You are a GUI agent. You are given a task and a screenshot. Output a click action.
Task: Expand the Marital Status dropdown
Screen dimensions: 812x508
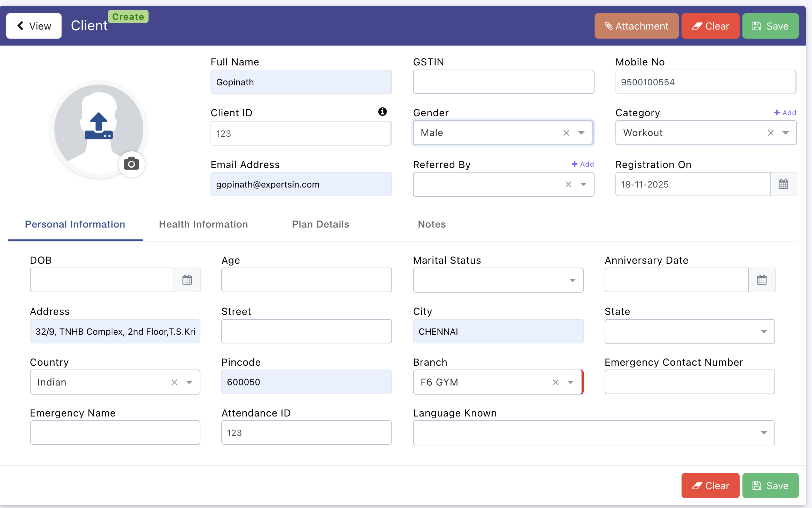[572, 280]
